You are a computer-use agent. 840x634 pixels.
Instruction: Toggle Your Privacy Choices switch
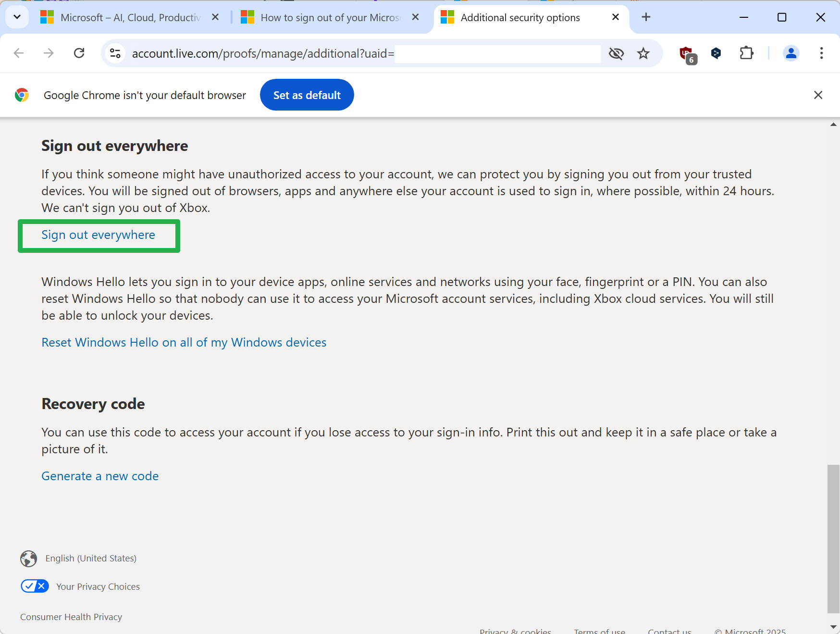coord(35,586)
